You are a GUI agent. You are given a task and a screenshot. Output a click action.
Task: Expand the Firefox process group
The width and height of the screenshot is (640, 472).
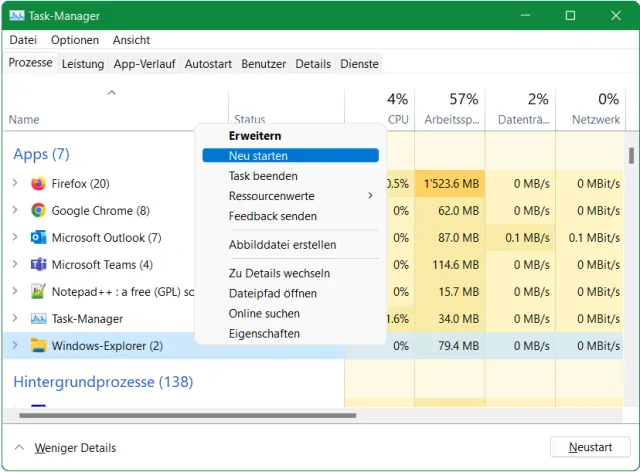(x=15, y=184)
